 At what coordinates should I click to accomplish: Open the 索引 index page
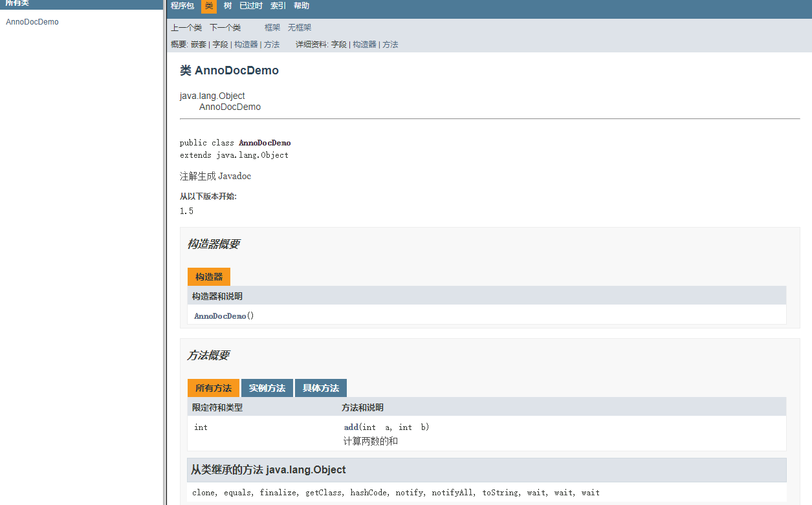tap(278, 6)
